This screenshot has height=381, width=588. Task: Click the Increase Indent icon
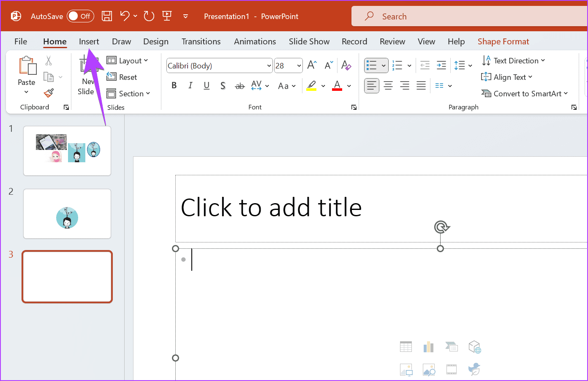441,65
